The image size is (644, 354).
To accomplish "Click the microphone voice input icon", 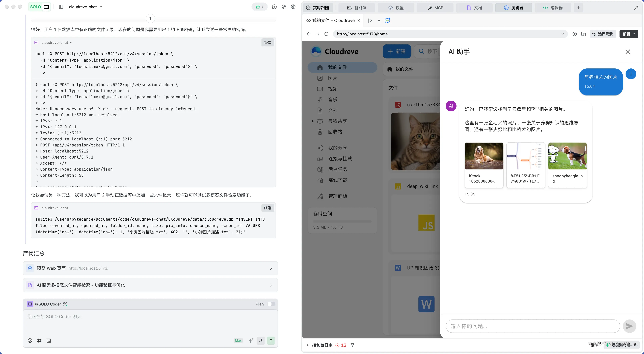I will 260,340.
